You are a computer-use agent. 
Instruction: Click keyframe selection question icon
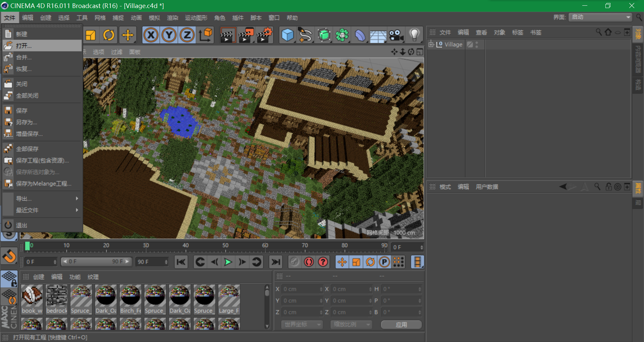[x=323, y=262]
